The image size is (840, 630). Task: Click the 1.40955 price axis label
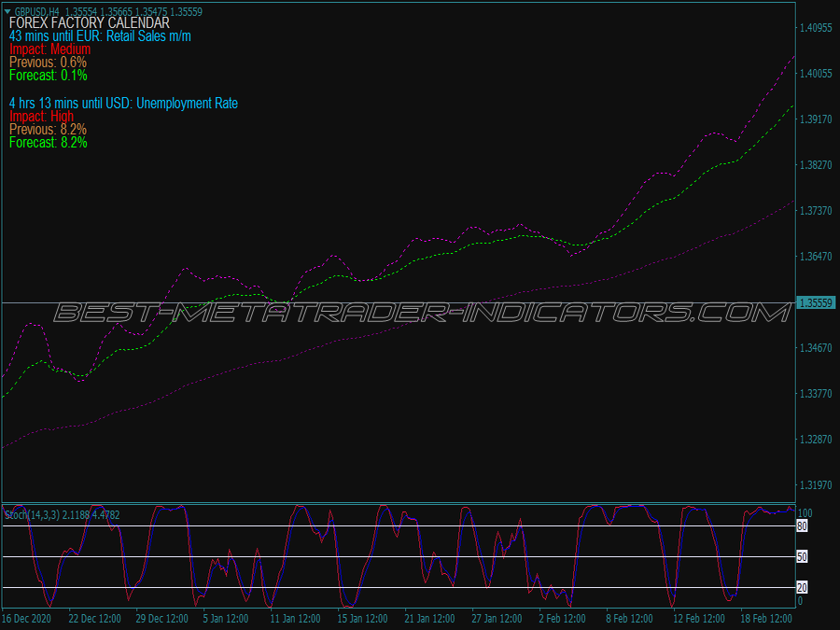(816, 28)
